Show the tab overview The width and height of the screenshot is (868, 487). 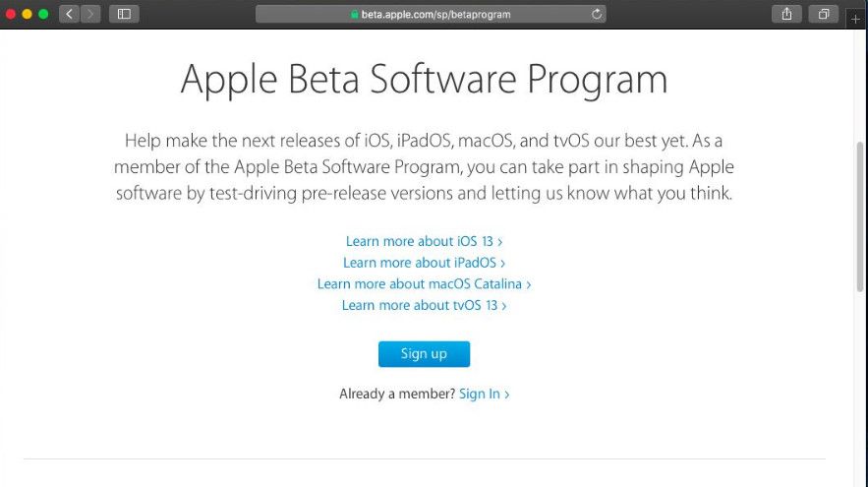(x=823, y=14)
